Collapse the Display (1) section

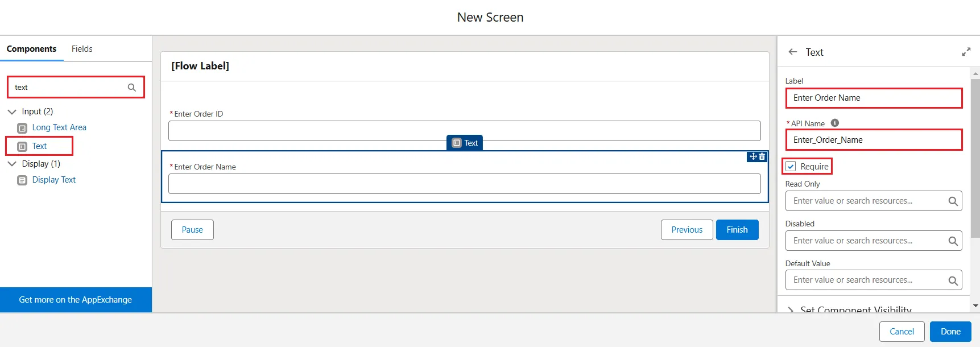(x=12, y=164)
